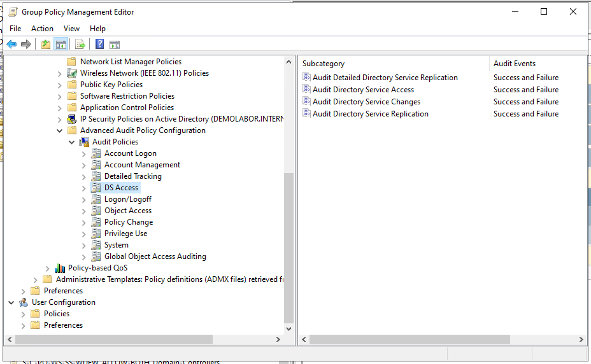Click the Export List toolbar icon

coord(80,45)
